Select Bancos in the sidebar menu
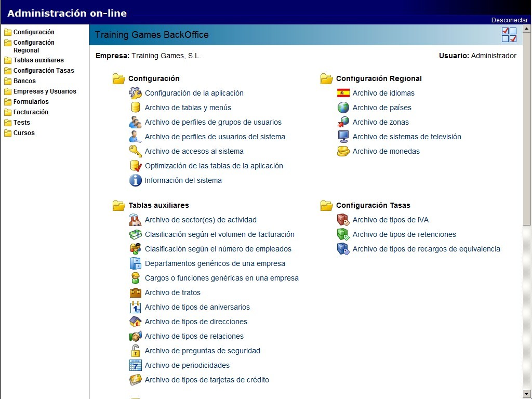This screenshot has height=399, width=532. click(x=24, y=81)
